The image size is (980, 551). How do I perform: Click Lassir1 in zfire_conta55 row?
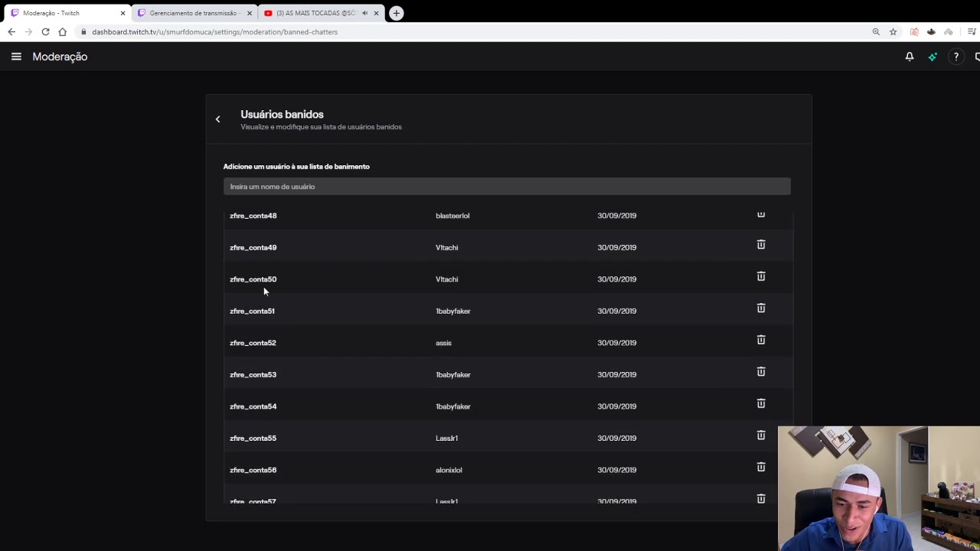pyautogui.click(x=447, y=439)
